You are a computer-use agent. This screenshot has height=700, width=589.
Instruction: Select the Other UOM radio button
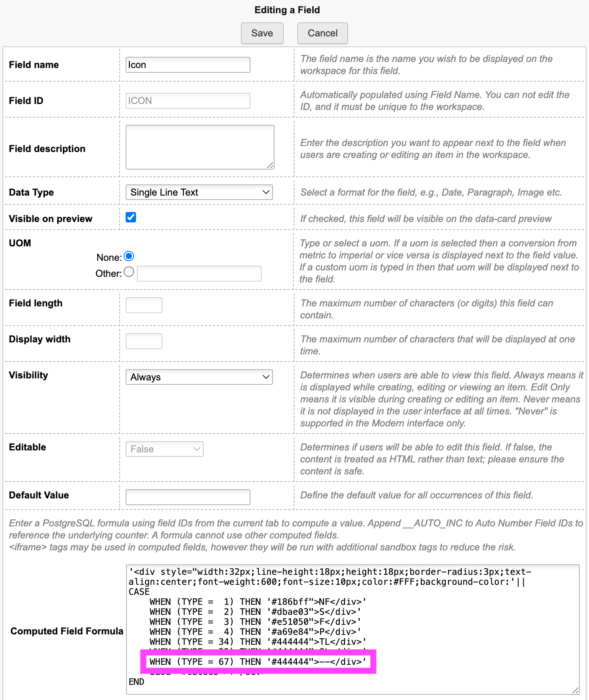click(x=129, y=272)
